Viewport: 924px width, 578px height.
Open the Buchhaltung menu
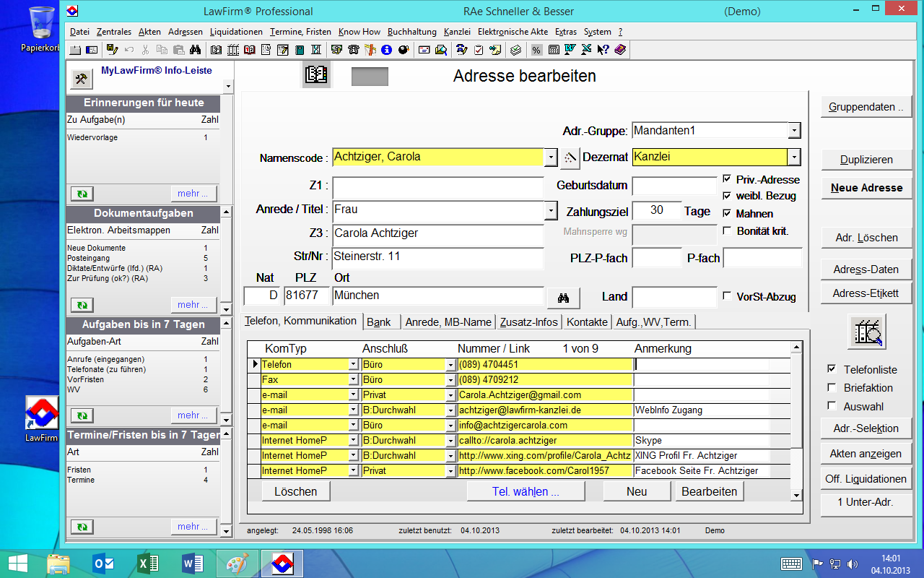[411, 32]
